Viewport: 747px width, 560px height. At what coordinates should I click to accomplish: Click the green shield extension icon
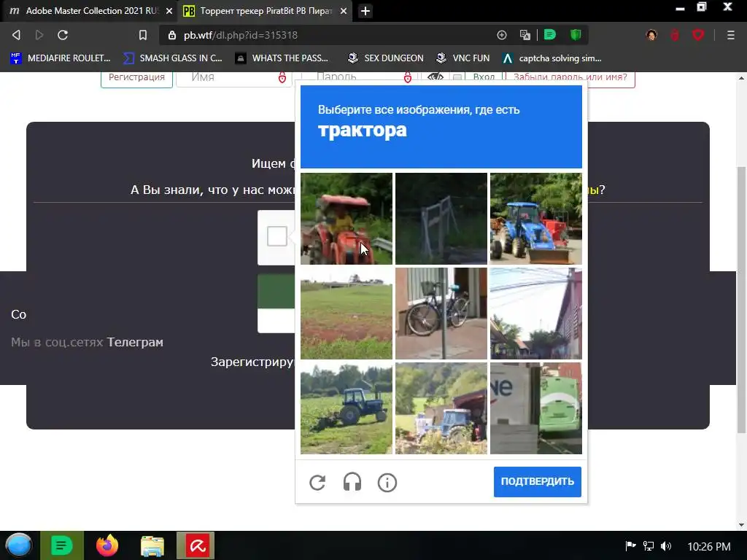[x=576, y=35]
